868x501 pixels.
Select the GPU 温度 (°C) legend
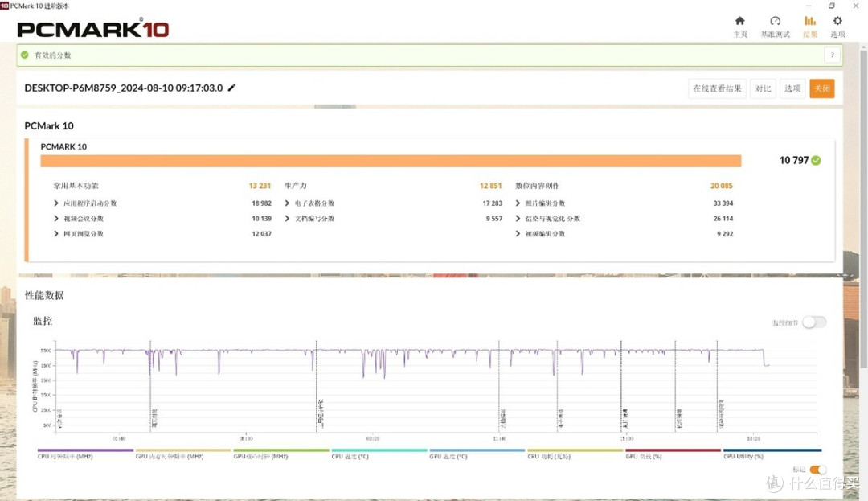pos(477,454)
